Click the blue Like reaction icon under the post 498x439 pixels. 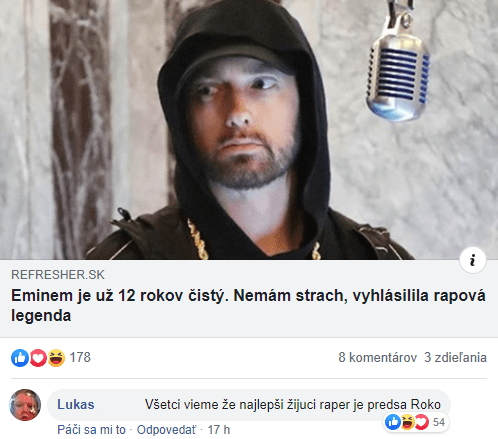click(20, 358)
